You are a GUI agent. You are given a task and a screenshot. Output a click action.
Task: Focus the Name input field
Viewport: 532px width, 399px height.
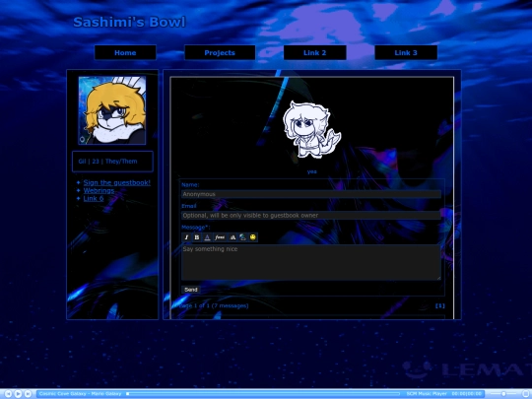point(311,194)
